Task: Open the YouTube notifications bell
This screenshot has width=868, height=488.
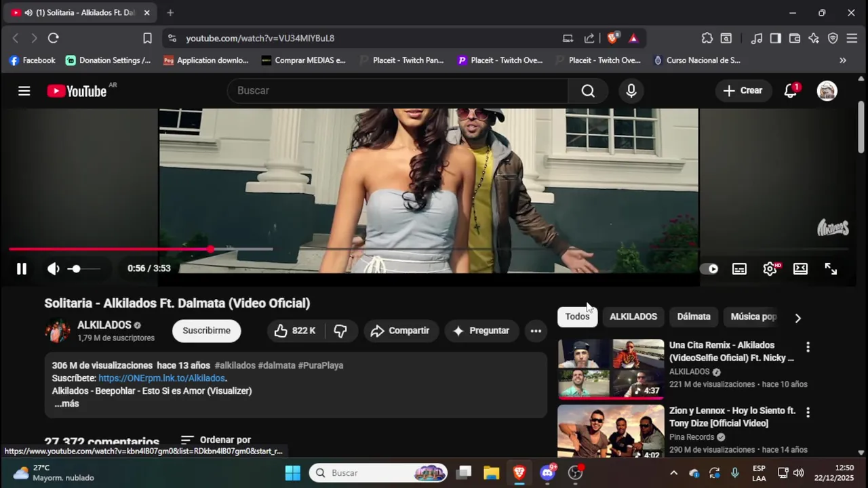Action: (791, 91)
